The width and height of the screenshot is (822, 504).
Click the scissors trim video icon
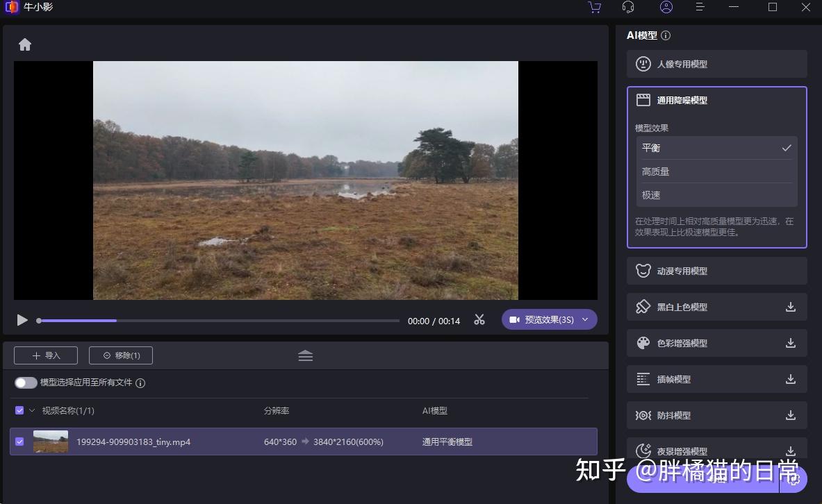pos(479,319)
